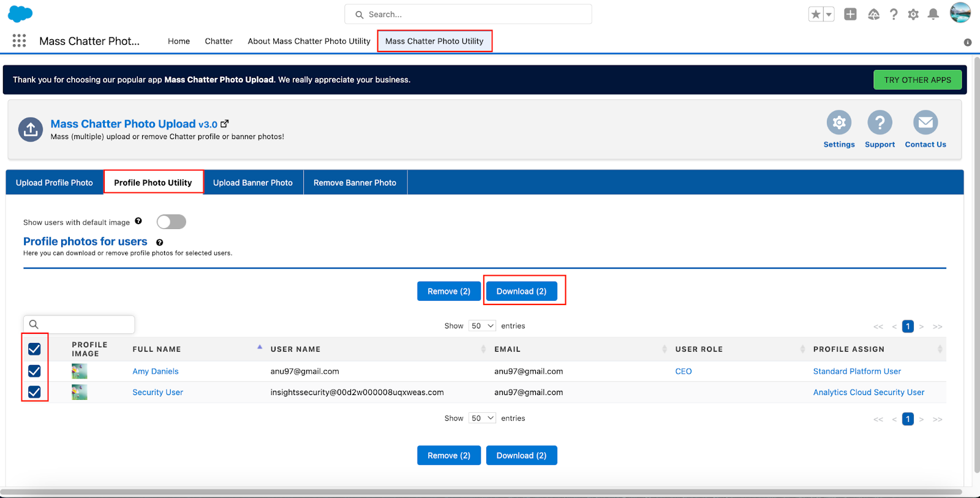Click the magnifier icon in table search
Viewport: 980px width, 498px height.
point(34,325)
